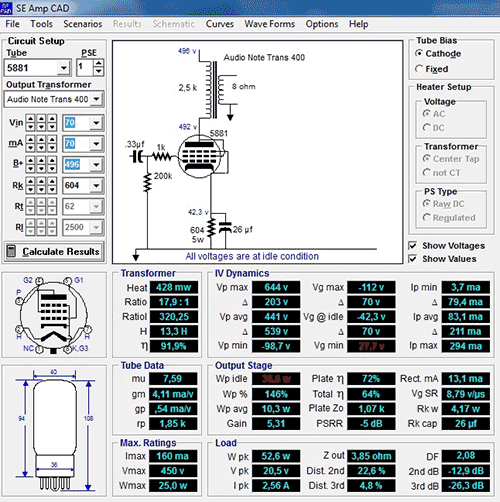Open the Wave Forms menu
500x502 pixels.
pos(270,24)
